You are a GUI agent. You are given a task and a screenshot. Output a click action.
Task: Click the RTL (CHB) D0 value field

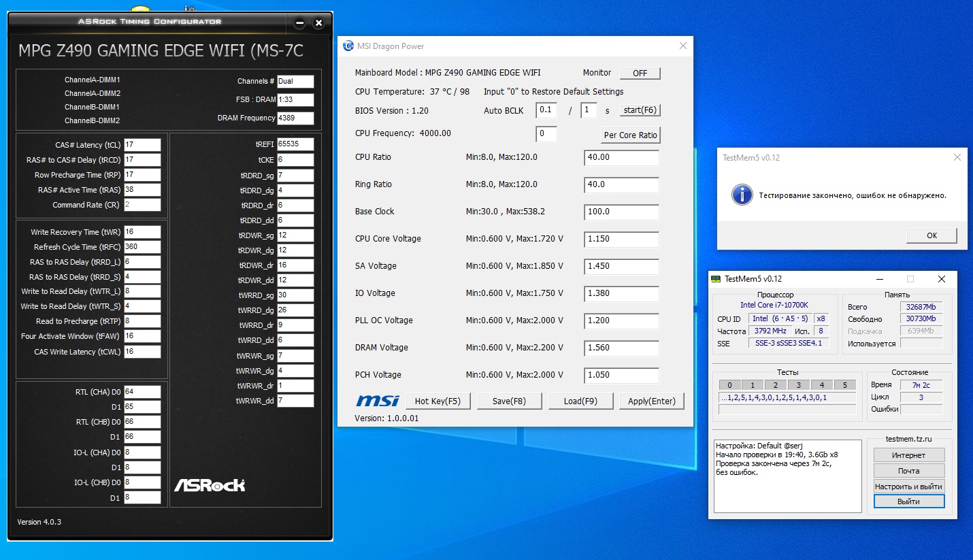coord(142,422)
